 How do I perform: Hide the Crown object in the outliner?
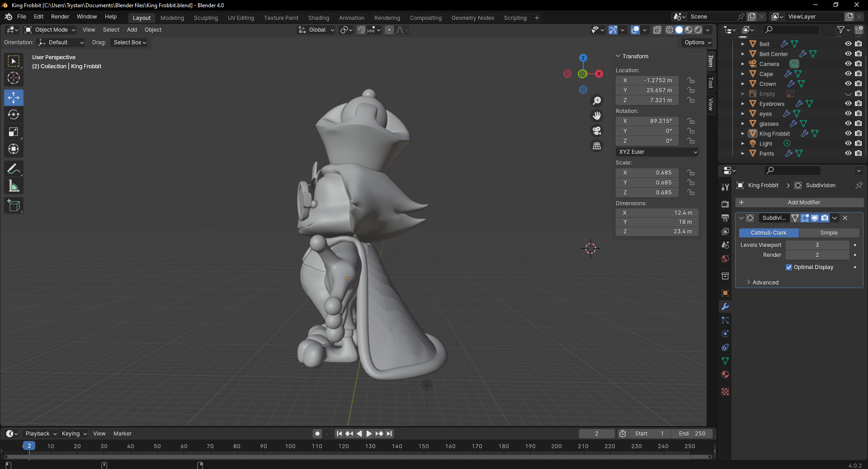(848, 84)
